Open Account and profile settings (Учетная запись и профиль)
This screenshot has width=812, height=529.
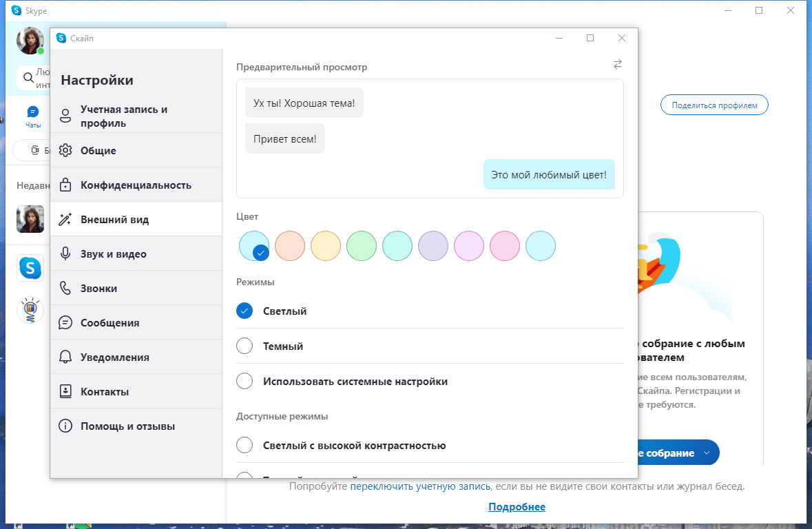click(x=136, y=116)
